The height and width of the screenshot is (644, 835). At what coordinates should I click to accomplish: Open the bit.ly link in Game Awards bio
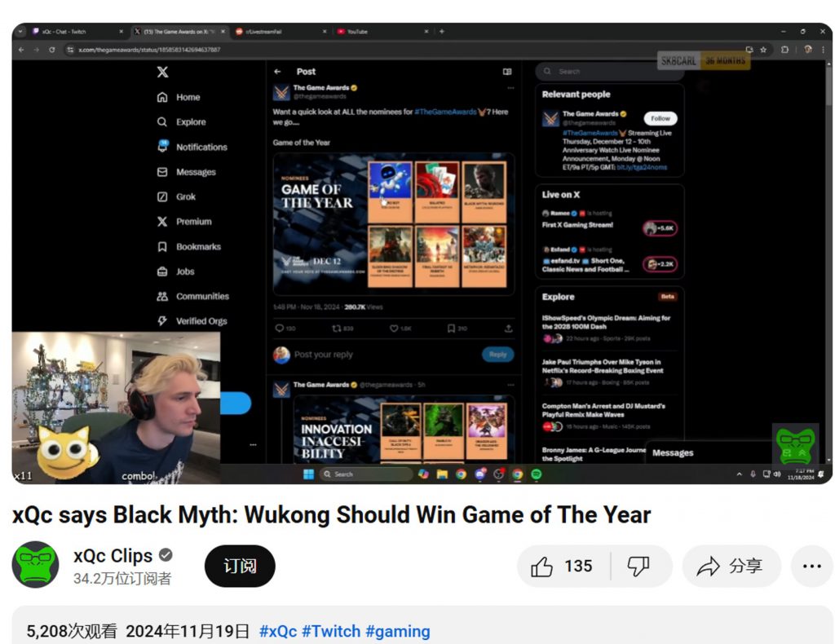click(x=642, y=167)
